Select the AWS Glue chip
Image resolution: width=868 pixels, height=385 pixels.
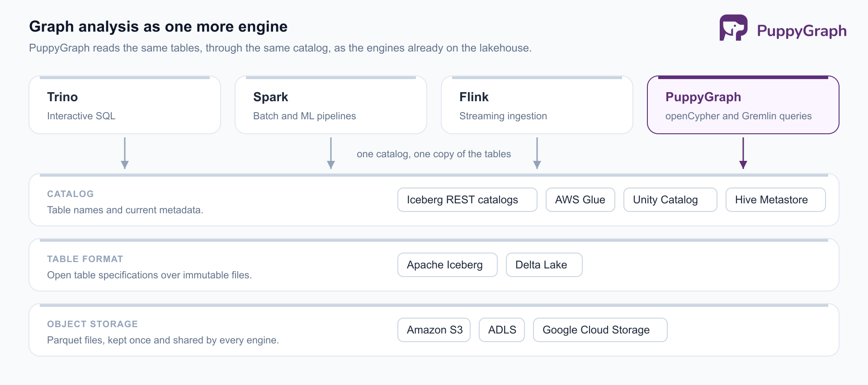580,200
